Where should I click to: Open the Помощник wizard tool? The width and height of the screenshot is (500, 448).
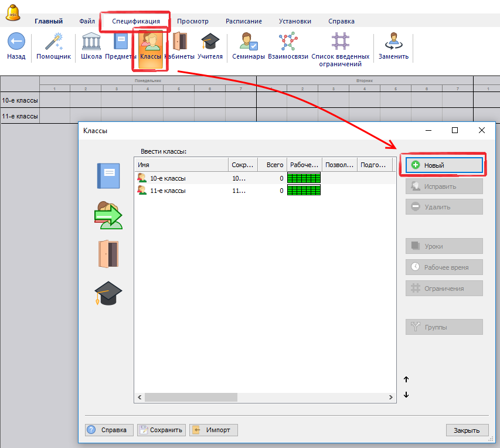coord(53,42)
